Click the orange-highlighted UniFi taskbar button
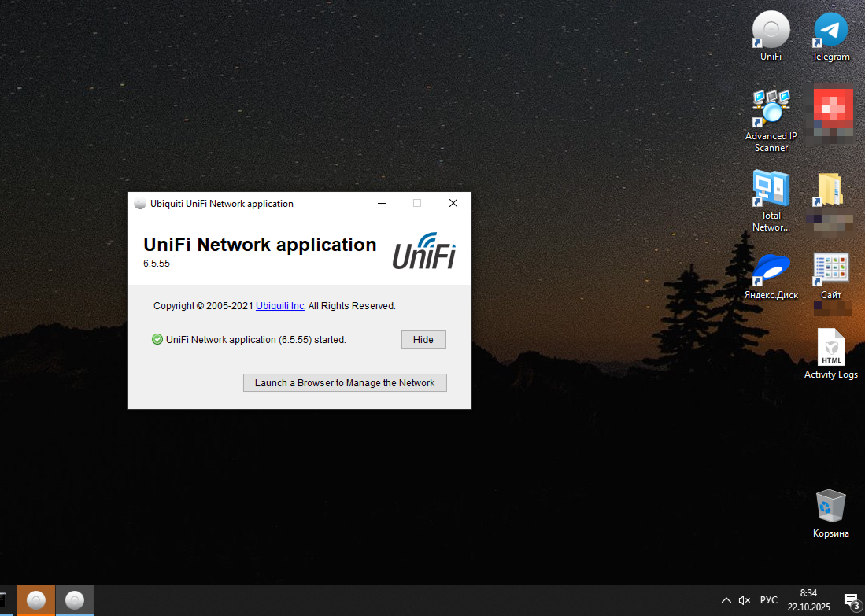This screenshot has height=616, width=865. pos(36,600)
